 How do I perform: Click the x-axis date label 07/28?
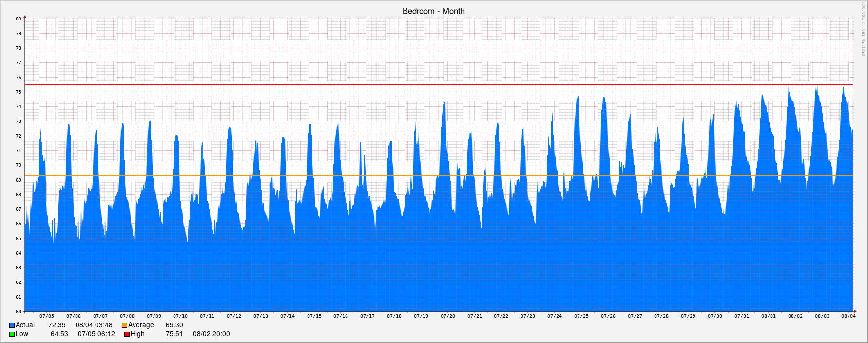pyautogui.click(x=661, y=316)
